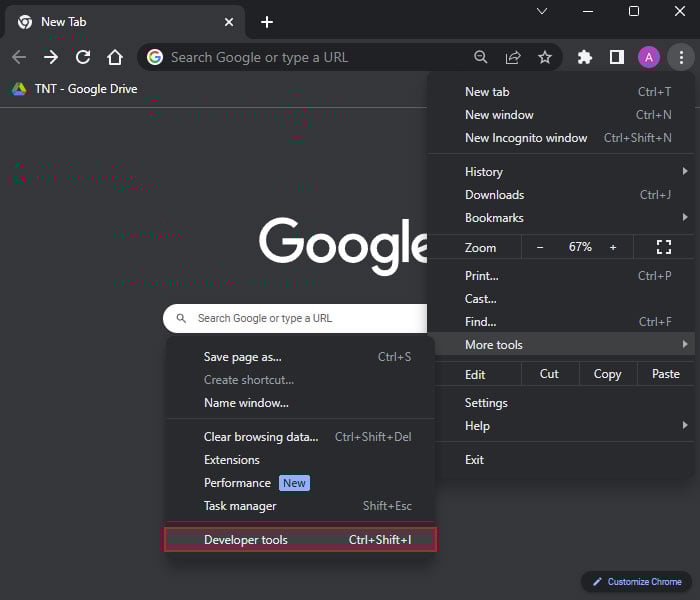Bookmark this tab with star icon
This screenshot has height=600, width=700.
click(545, 57)
